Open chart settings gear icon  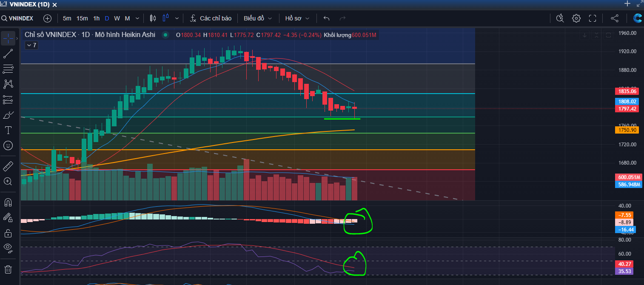pos(576,18)
